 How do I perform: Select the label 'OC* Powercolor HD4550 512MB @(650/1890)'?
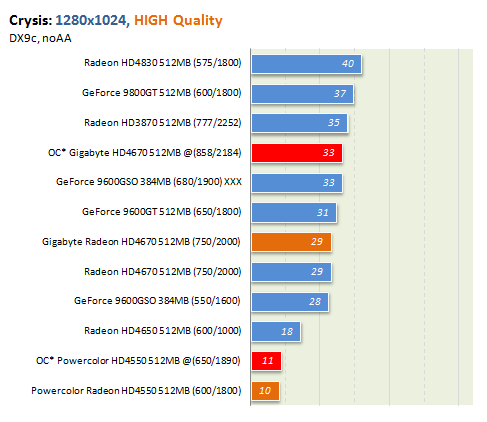(x=138, y=360)
